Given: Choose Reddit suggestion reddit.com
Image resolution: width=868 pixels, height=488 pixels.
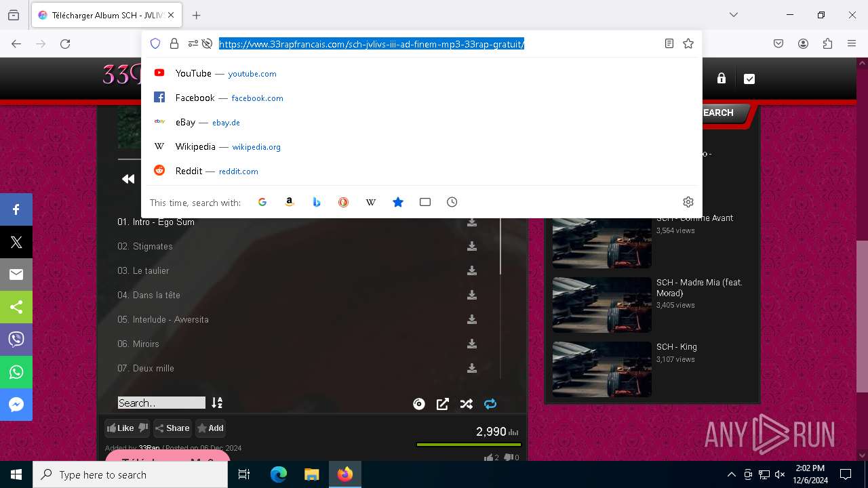Looking at the screenshot, I should click(421, 171).
